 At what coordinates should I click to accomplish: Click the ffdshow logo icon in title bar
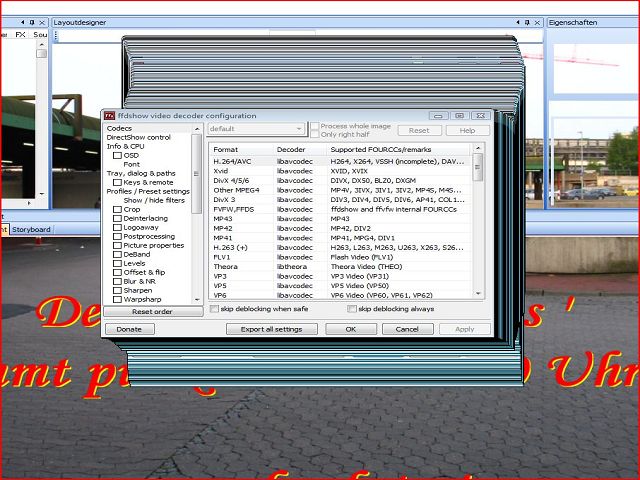[109, 116]
